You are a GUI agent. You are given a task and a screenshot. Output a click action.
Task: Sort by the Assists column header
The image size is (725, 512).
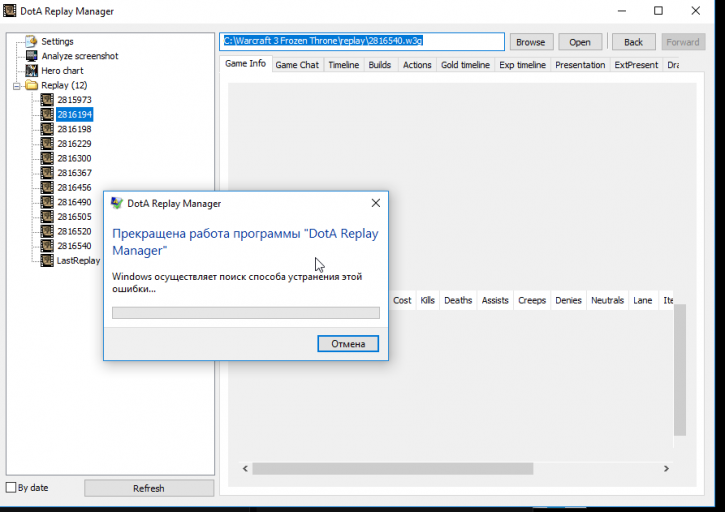click(x=495, y=301)
